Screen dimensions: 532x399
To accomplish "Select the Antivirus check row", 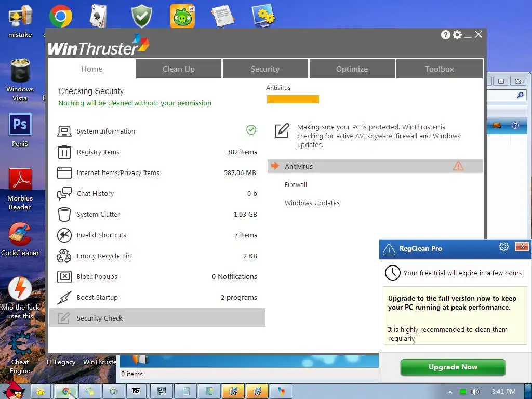I will tap(375, 166).
